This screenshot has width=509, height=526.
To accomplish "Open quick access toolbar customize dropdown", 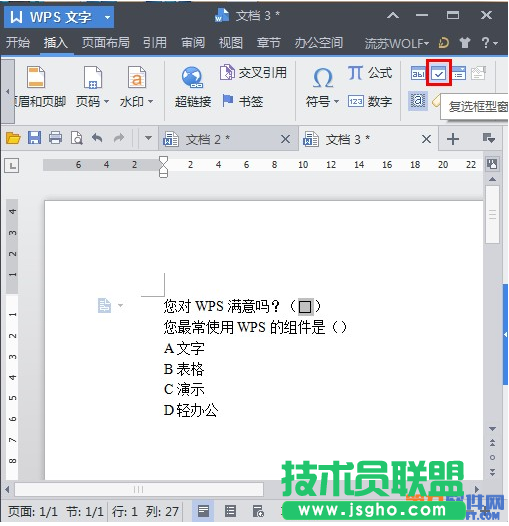I will [148, 138].
